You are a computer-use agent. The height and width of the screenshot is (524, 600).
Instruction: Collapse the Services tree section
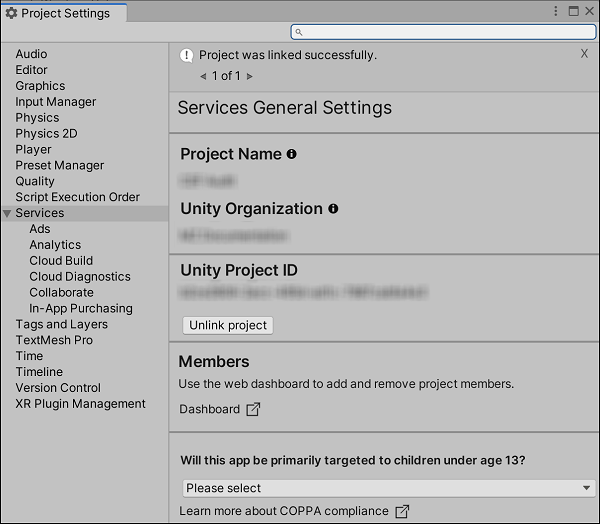pos(8,213)
